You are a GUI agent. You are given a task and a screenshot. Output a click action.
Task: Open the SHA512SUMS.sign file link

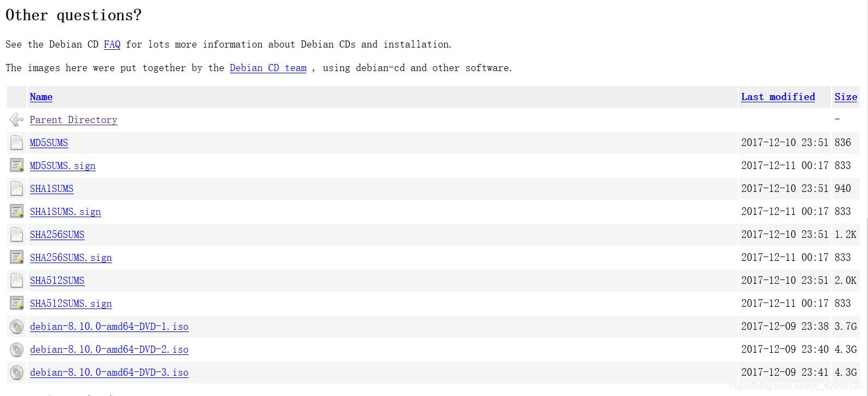pyautogui.click(x=71, y=304)
